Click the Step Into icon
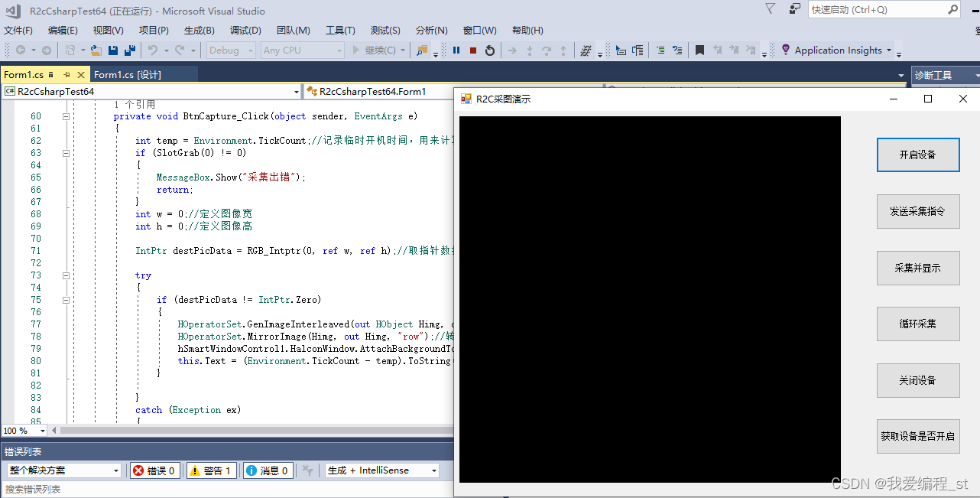Image resolution: width=980 pixels, height=498 pixels. (x=530, y=50)
